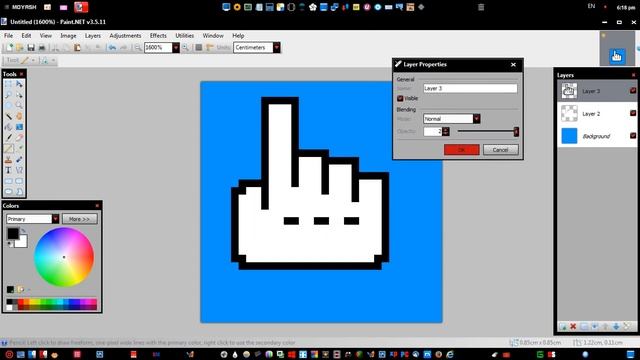Open the File menu
Screen dimensions: 640x360
pos(9,36)
